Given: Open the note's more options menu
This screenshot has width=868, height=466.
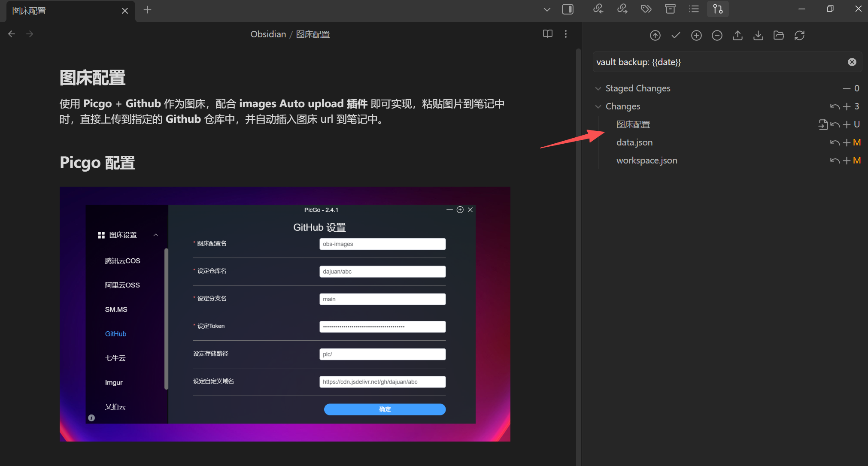Looking at the screenshot, I should [x=566, y=34].
